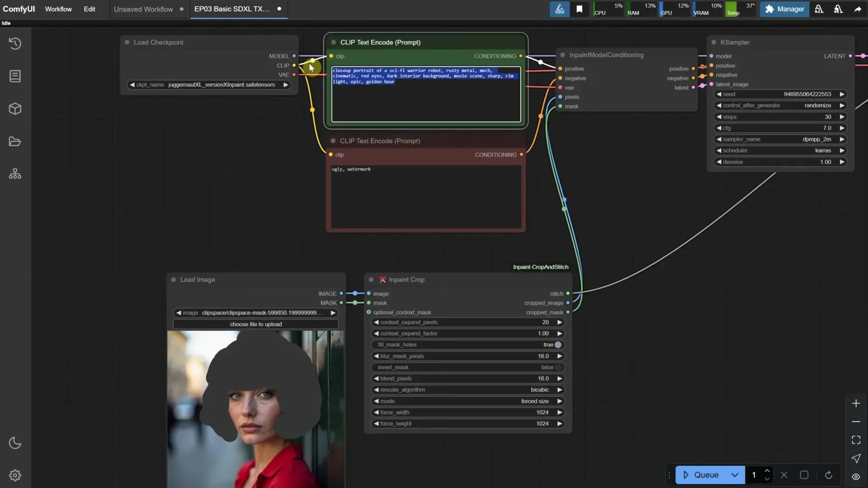868x488 pixels.
Task: Toggle fill_mask_holes in Inpaint Crop node
Action: click(558, 344)
